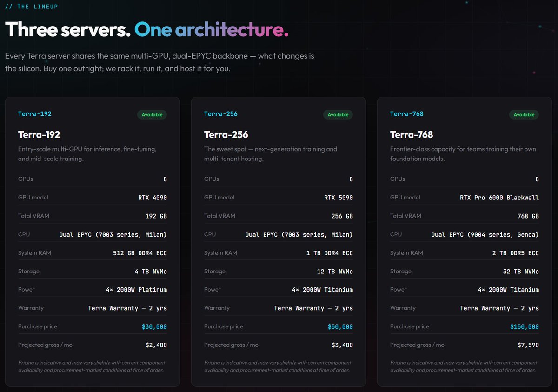Click the $2,400 projected gross value
Screen dimensions: 558x392
pyautogui.click(x=156, y=345)
